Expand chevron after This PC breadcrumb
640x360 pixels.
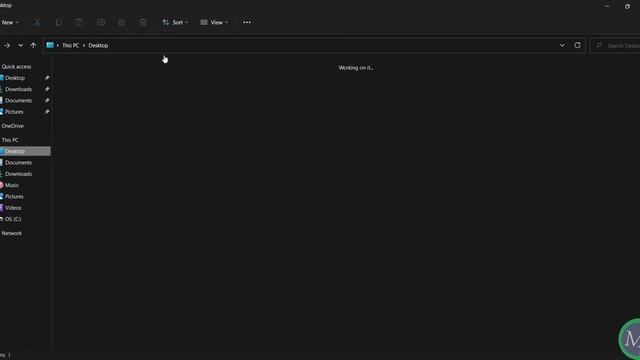click(84, 45)
